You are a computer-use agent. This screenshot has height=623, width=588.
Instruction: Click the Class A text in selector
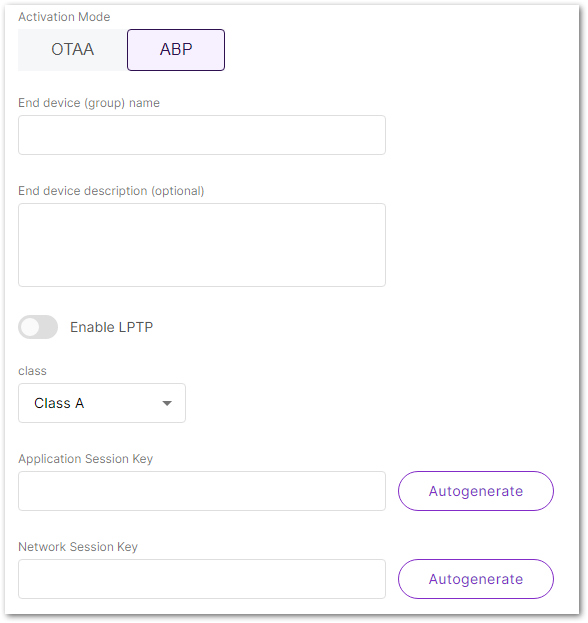point(59,403)
